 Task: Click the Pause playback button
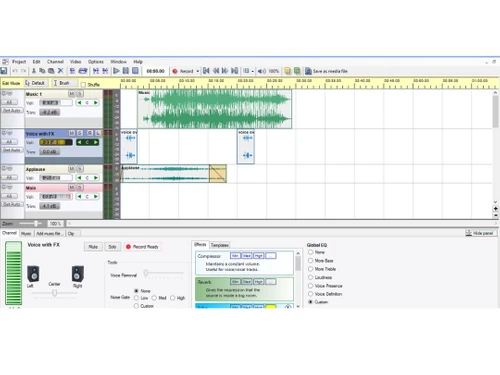pos(126,71)
